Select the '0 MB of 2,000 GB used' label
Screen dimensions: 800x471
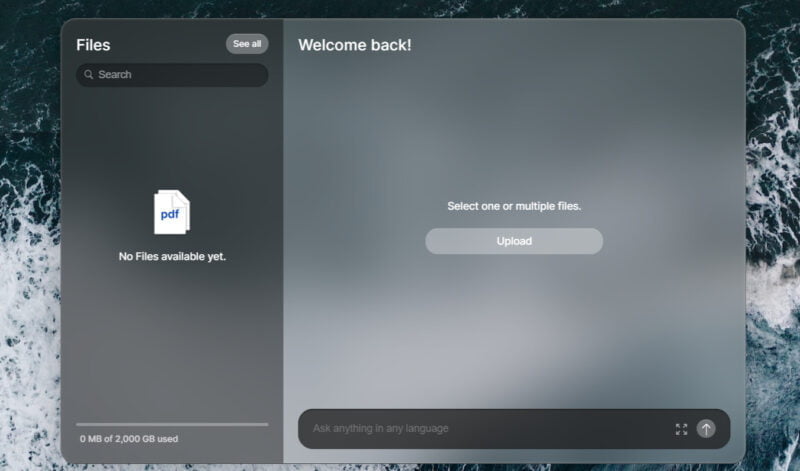(129, 439)
